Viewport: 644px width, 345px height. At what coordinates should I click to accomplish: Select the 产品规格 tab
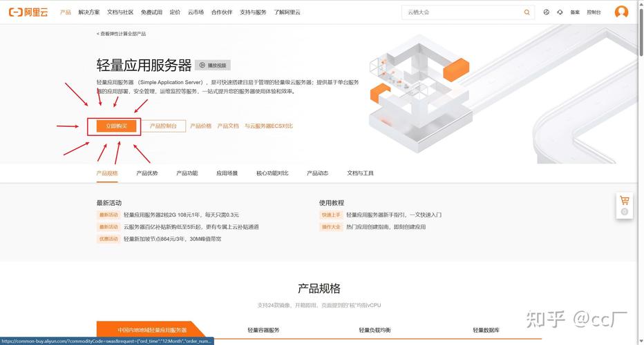[107, 173]
